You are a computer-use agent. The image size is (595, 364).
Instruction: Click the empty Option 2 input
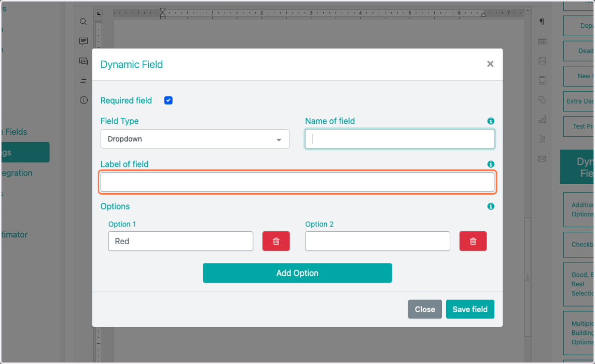coord(378,241)
